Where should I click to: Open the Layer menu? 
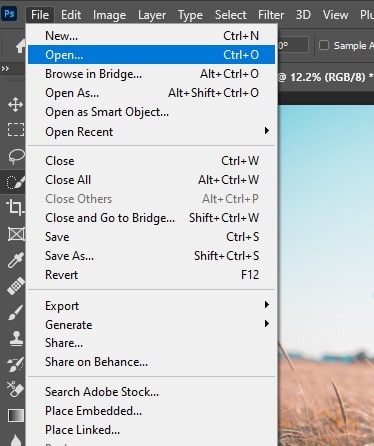coord(152,15)
